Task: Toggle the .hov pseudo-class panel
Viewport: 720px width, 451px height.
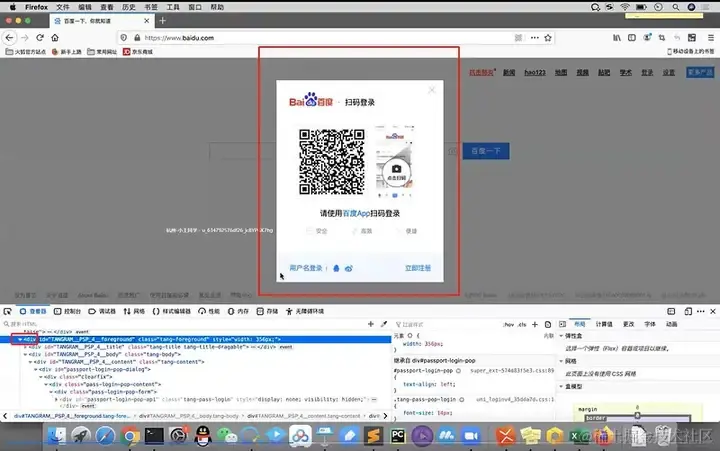Action: (x=508, y=324)
